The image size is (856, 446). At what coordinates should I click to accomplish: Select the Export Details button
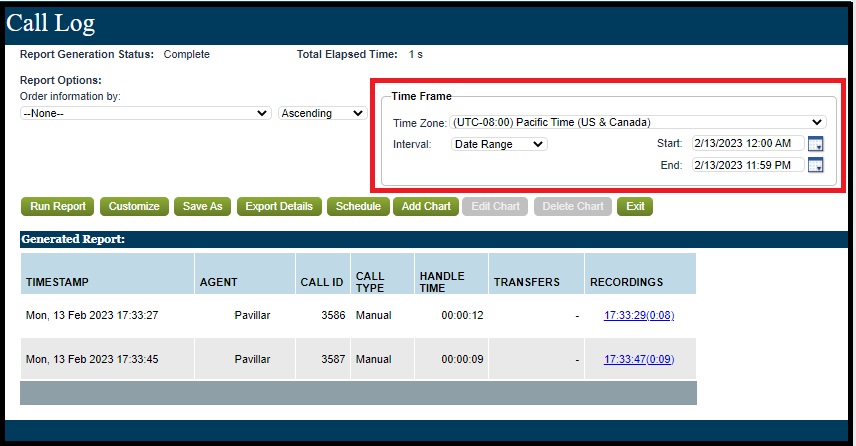click(279, 206)
